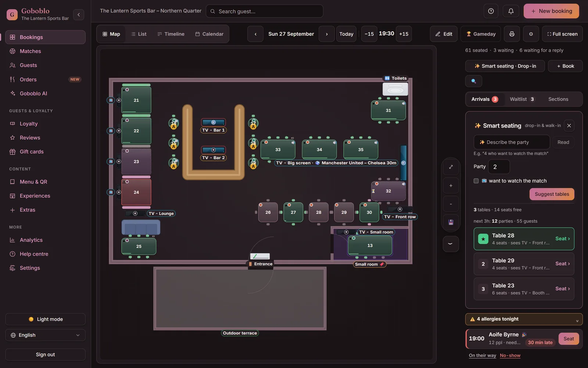
Task: Tick 'want to watch the match' checkbox
Action: click(476, 181)
